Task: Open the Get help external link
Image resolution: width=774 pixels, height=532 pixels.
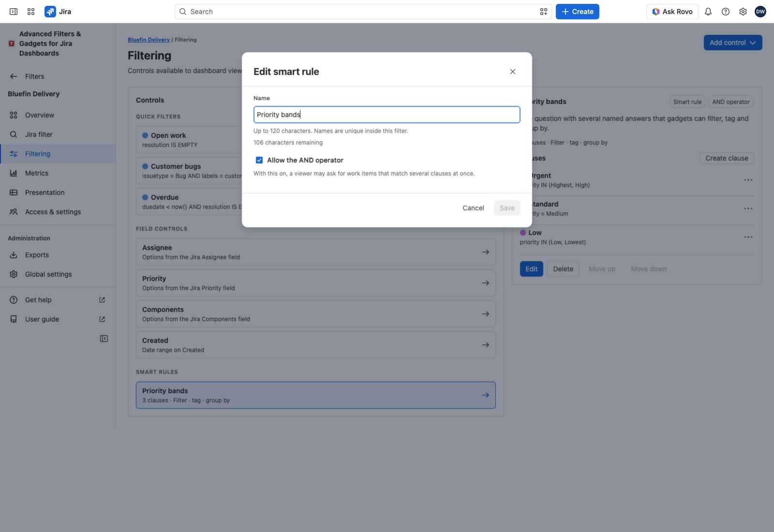Action: [x=58, y=300]
